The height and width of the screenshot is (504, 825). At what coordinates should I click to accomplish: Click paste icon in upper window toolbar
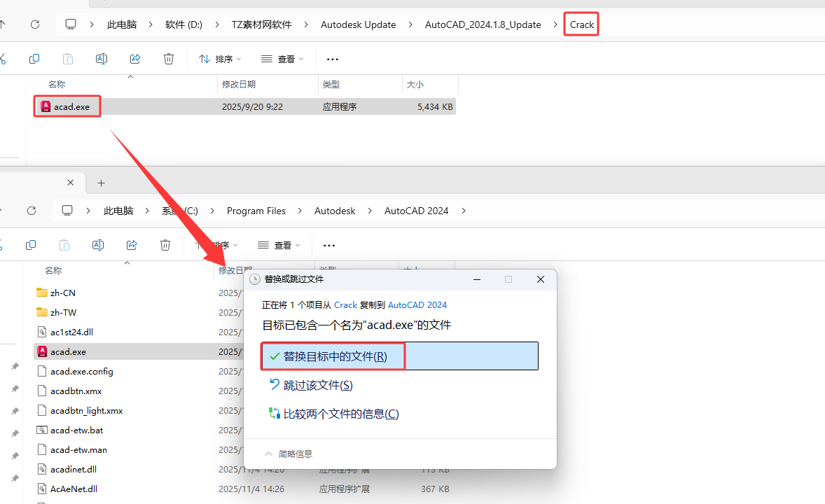click(x=68, y=59)
